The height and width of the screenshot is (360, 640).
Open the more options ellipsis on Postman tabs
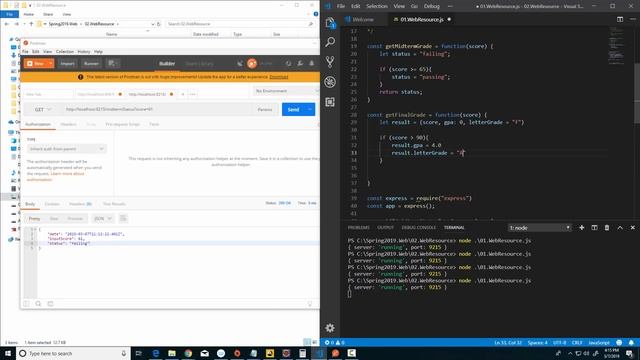(x=193, y=94)
